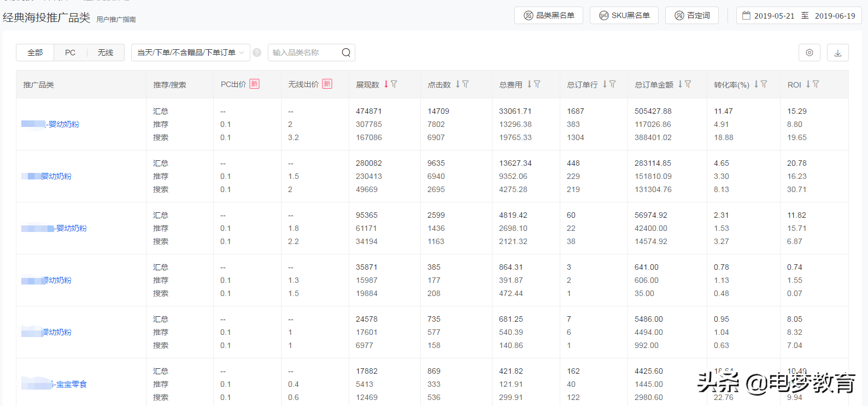Click the download export icon
Screen dimensions: 868x406
(x=837, y=53)
